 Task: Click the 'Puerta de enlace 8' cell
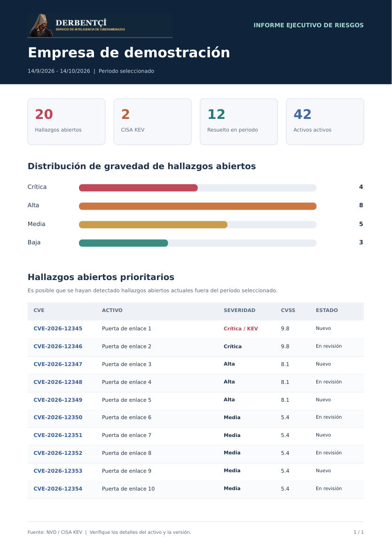pyautogui.click(x=126, y=453)
